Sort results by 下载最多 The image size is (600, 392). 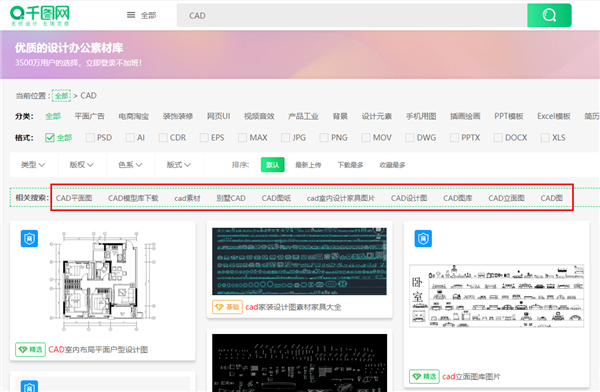click(350, 165)
